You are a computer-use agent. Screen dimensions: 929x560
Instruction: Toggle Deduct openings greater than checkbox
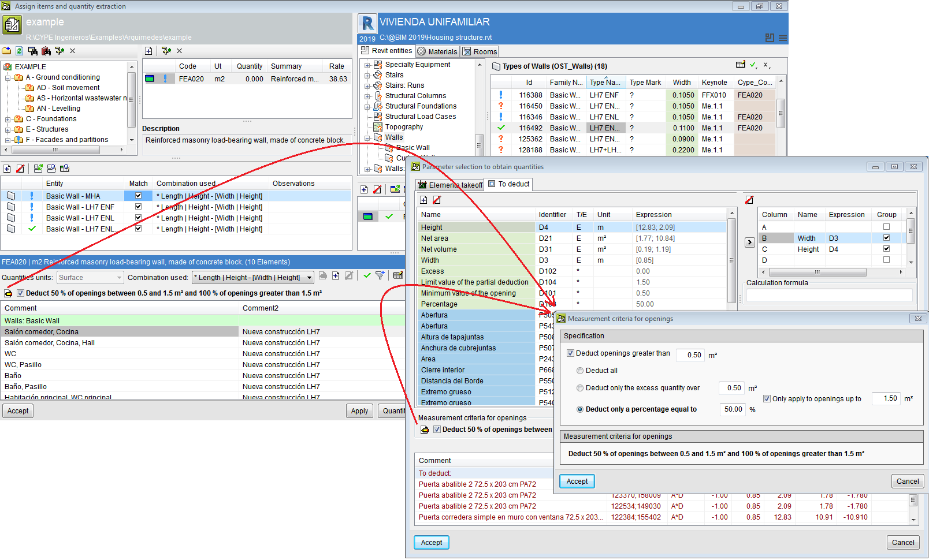[x=570, y=353]
